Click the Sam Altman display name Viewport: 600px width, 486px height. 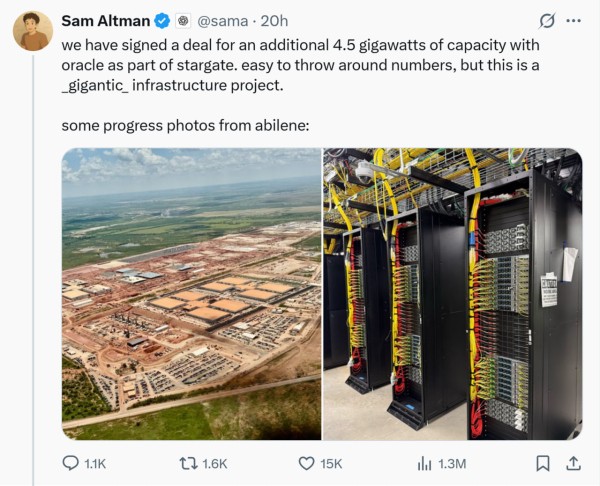[105, 21]
